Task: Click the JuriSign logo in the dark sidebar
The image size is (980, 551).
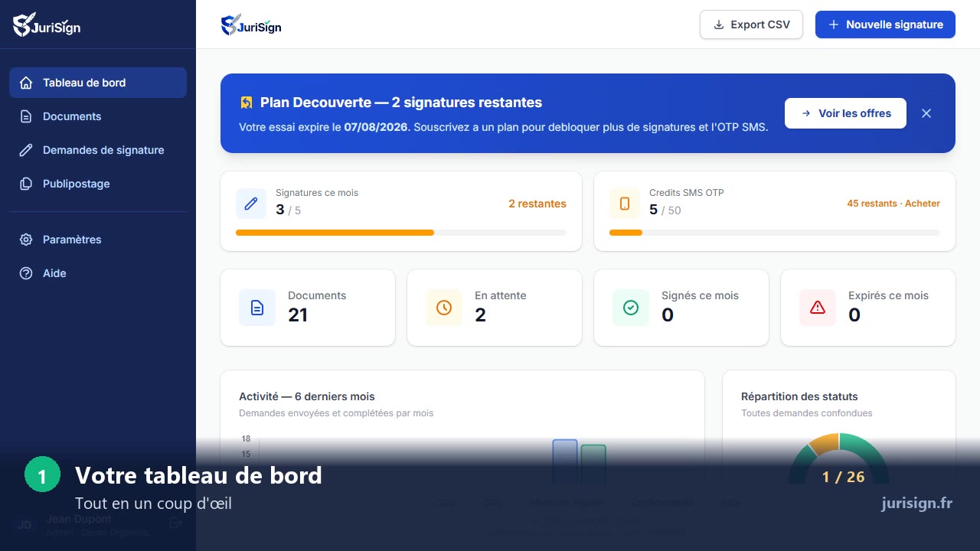Action: coord(47,24)
